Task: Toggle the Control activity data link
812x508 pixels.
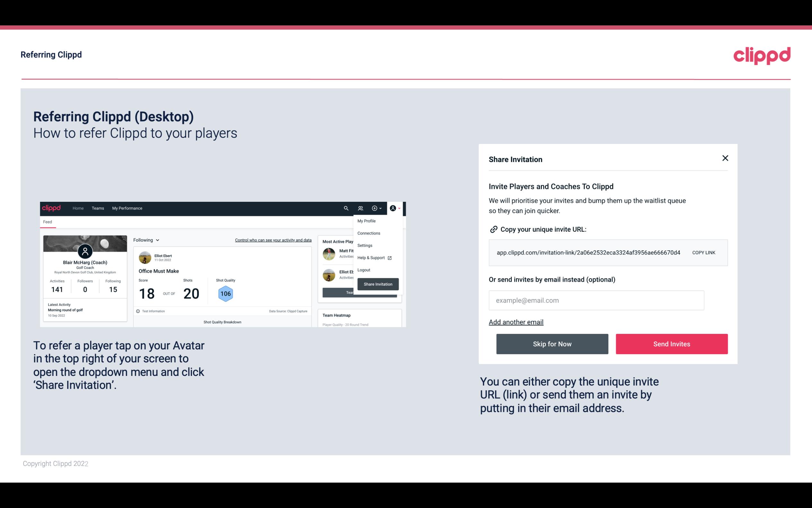Action: tap(273, 240)
